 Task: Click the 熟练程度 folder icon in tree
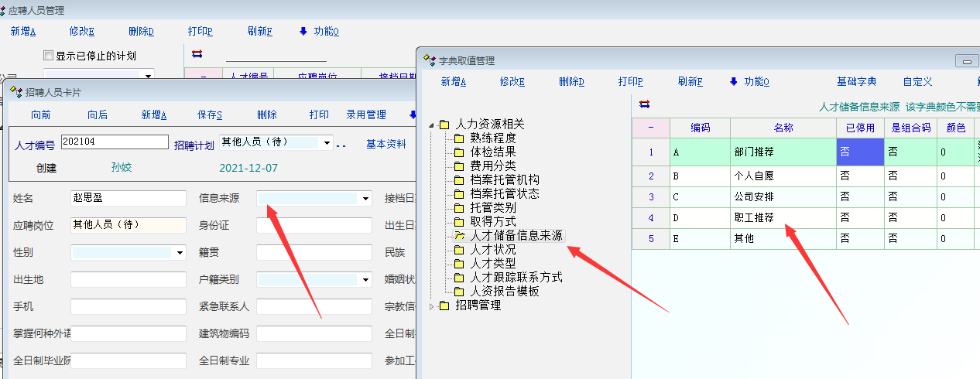pyautogui.click(x=460, y=138)
